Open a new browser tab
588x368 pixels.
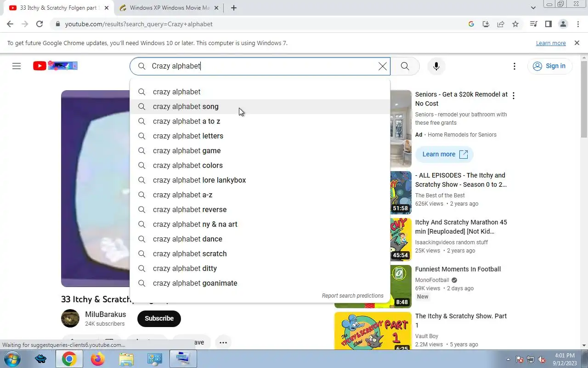click(x=233, y=8)
